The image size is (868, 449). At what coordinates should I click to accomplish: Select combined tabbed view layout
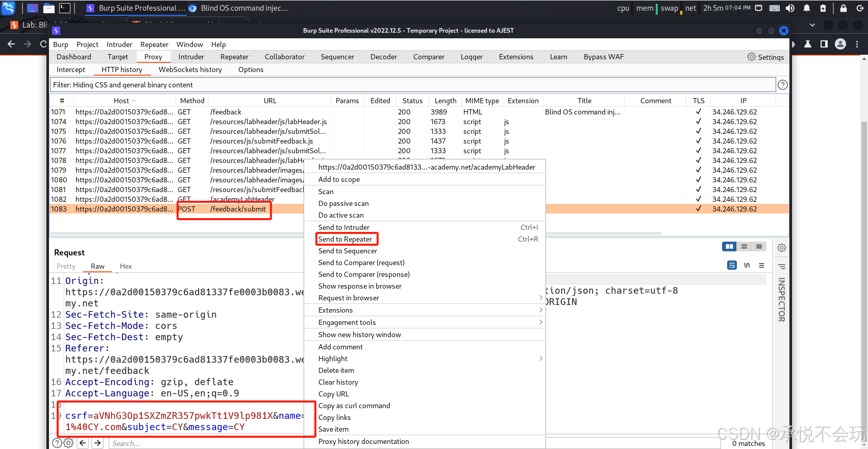[x=759, y=247]
